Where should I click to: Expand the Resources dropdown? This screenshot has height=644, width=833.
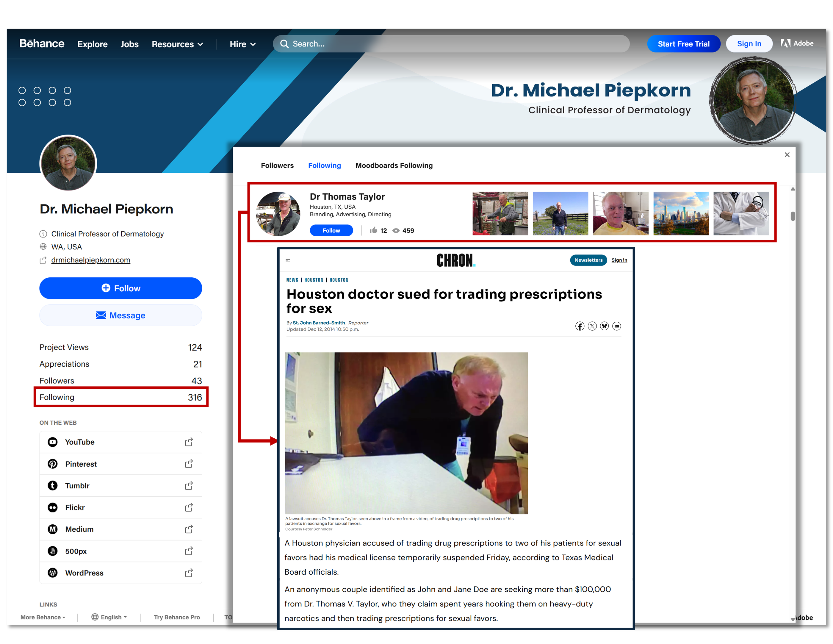(x=177, y=44)
